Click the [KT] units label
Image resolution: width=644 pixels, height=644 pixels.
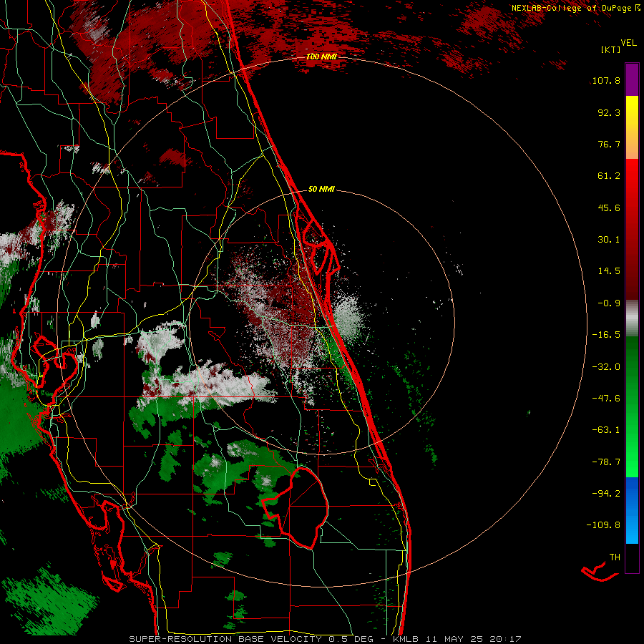(610, 49)
